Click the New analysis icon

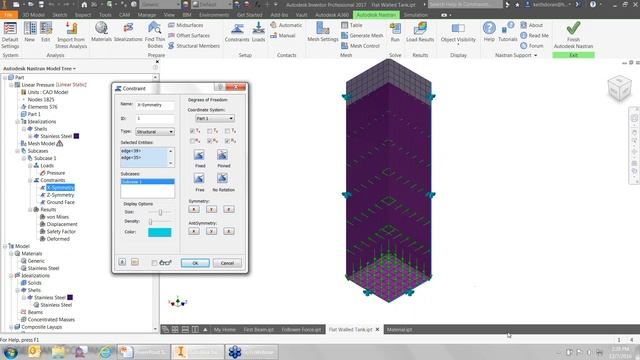[x=29, y=32]
